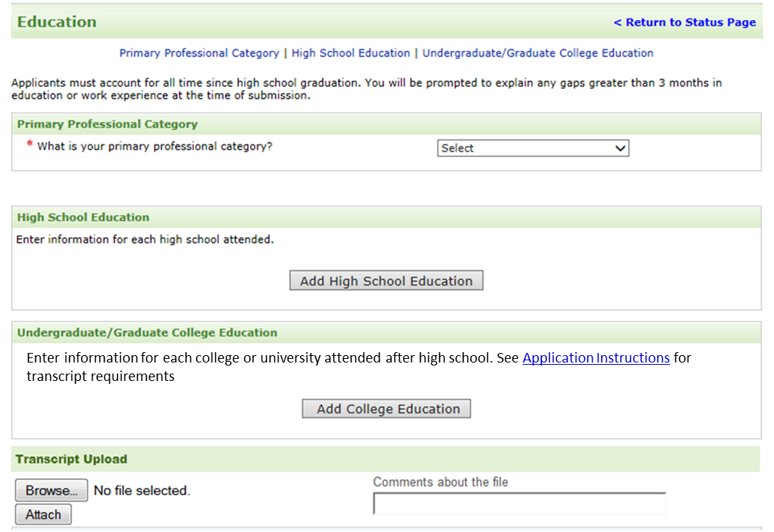Click the No file selected text
Screen dimensions: 774x532
(142, 491)
